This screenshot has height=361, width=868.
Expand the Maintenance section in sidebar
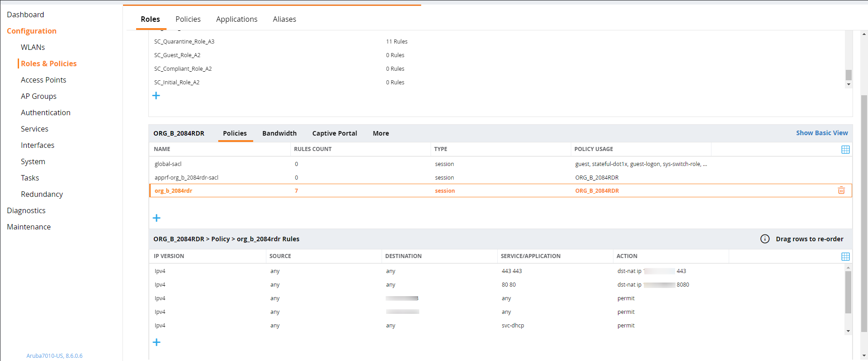pos(29,227)
